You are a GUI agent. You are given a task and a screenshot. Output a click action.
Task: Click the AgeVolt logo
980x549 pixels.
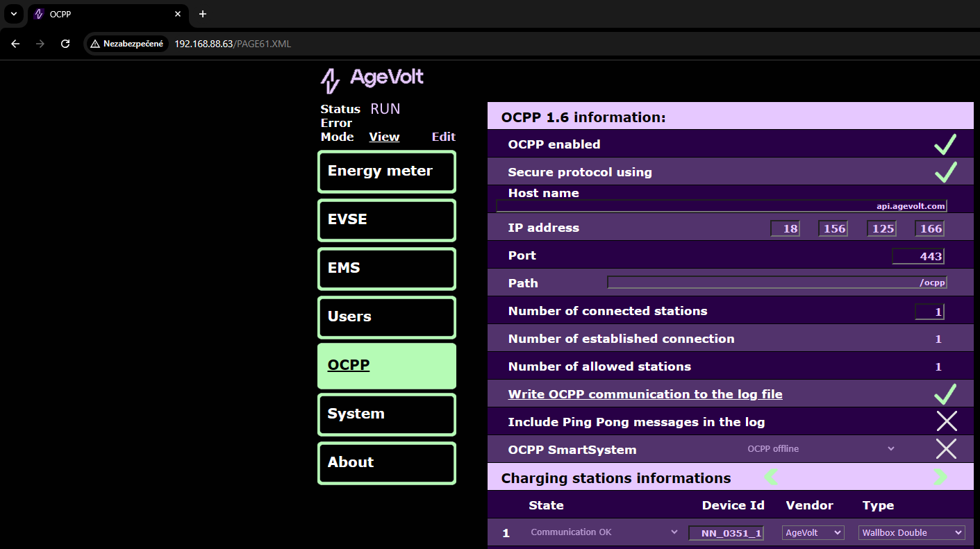tap(372, 80)
